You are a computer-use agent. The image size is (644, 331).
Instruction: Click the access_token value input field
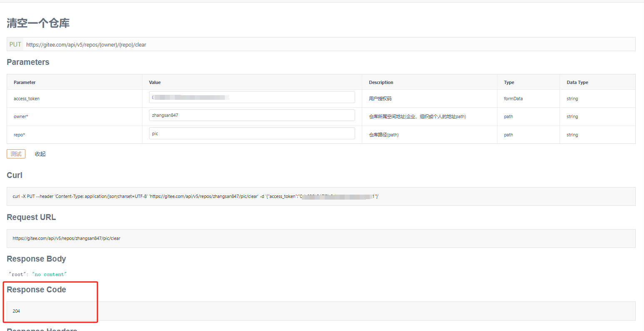[252, 97]
